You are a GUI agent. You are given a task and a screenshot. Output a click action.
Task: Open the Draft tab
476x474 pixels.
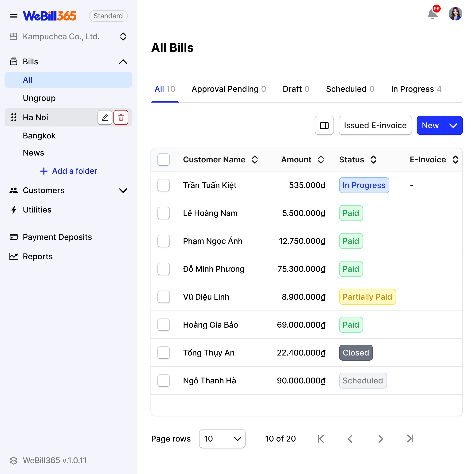coord(296,89)
